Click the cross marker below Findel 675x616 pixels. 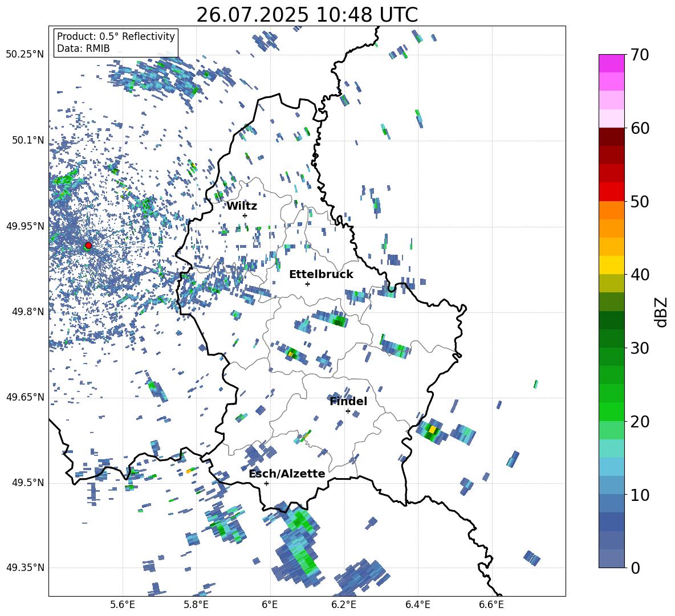pyautogui.click(x=348, y=411)
